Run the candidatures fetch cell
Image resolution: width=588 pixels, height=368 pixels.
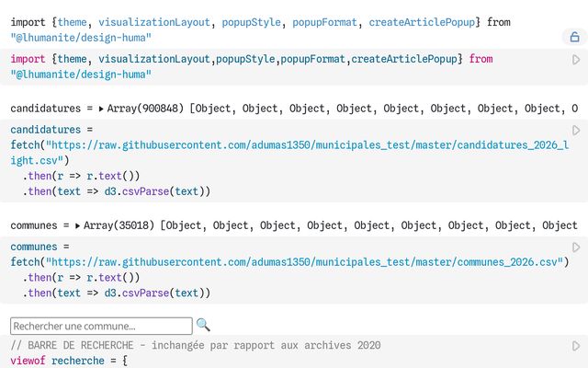pos(576,131)
